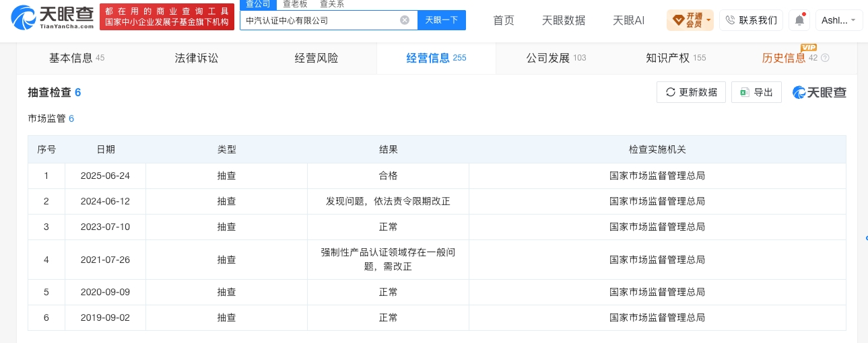868x343 pixels.
Task: Click the 序号 column header
Action: click(x=46, y=149)
